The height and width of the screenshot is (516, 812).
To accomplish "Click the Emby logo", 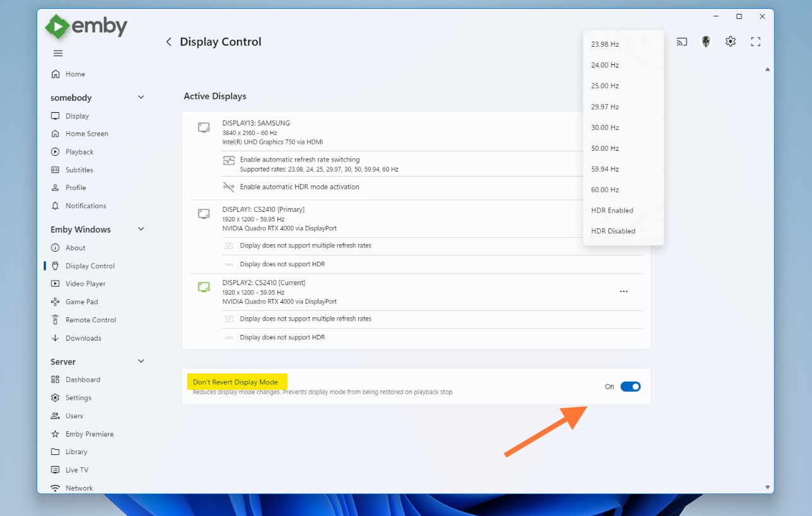I will 86,26.
